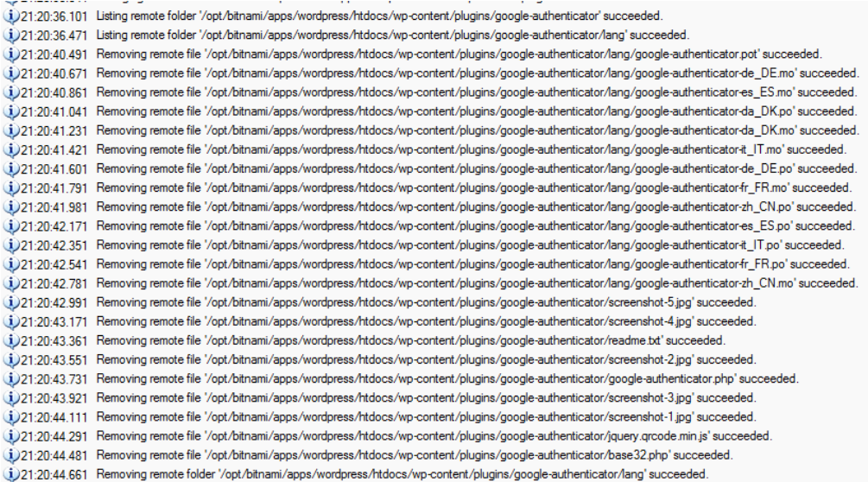868x482 pixels.
Task: Click info icon beside 21:20:40.491 entry
Action: (11, 54)
